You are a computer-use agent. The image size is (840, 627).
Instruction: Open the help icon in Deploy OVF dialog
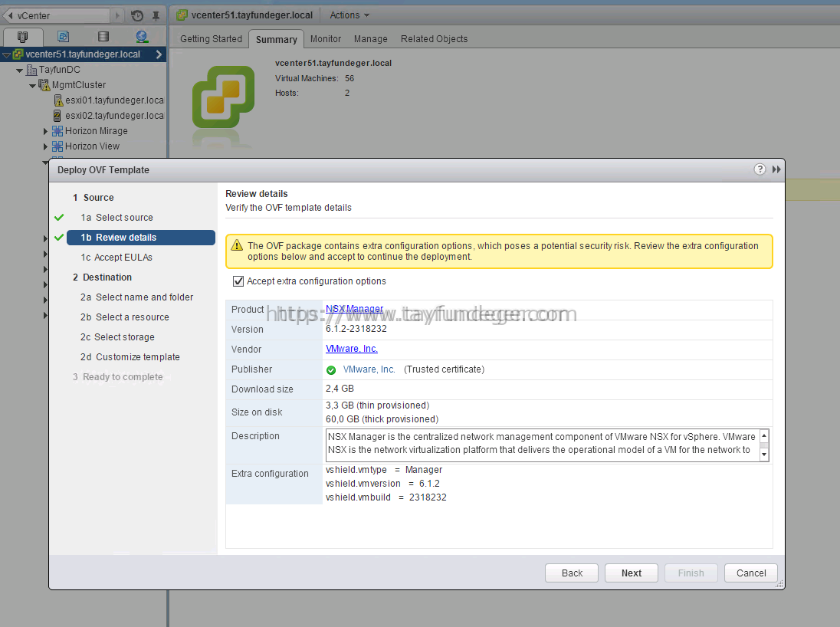click(x=760, y=169)
